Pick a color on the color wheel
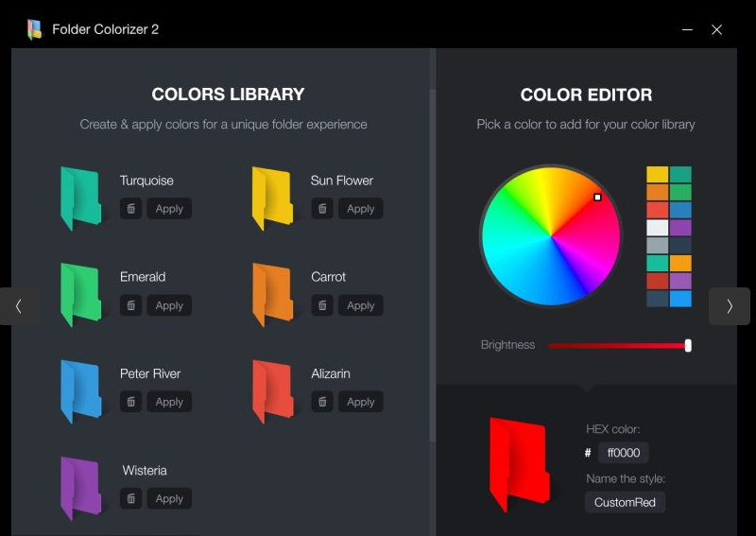 551,235
